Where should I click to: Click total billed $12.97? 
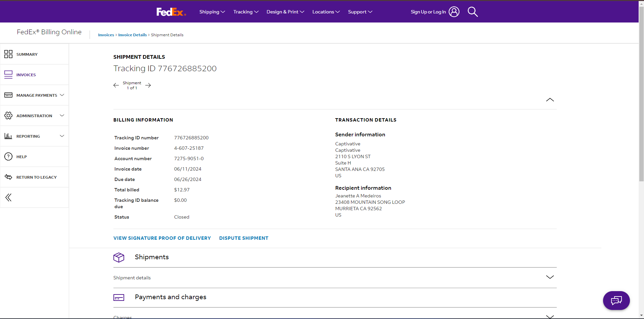tap(182, 190)
